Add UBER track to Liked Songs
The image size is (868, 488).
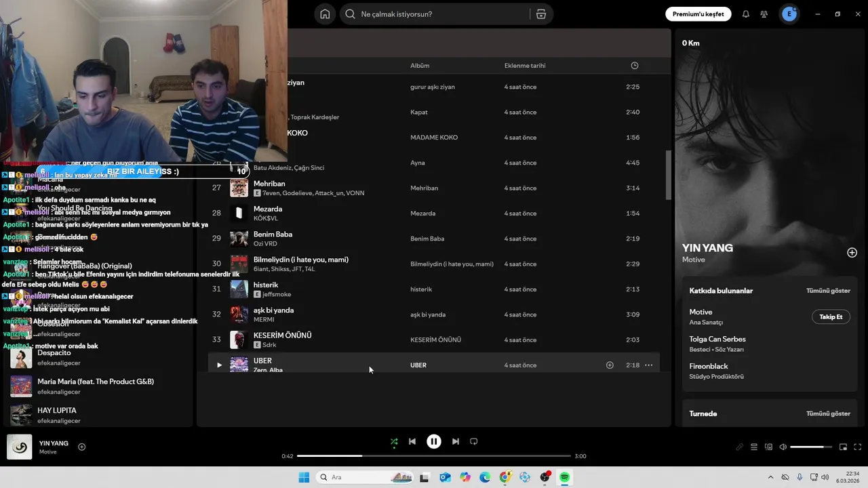(610, 365)
